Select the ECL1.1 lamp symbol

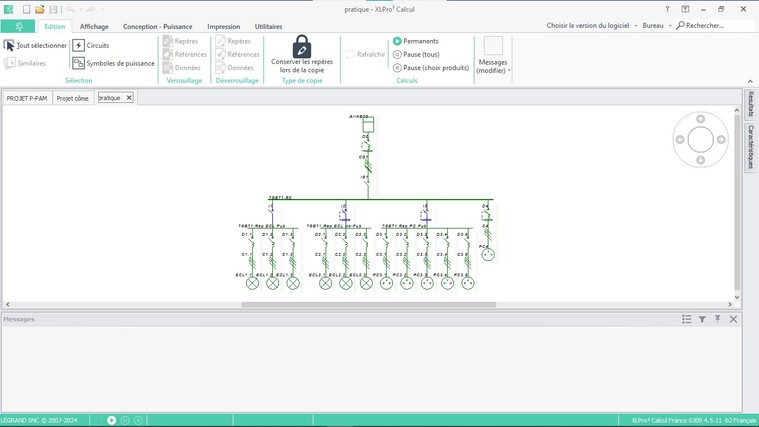tap(252, 283)
